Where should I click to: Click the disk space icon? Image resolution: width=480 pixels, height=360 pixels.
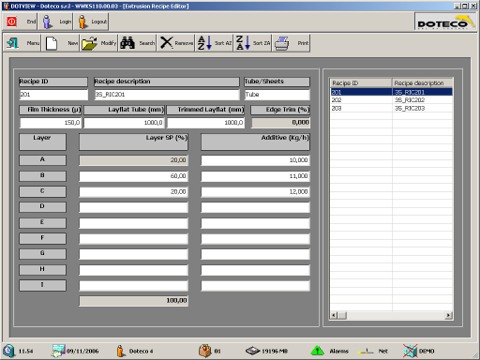point(253,351)
